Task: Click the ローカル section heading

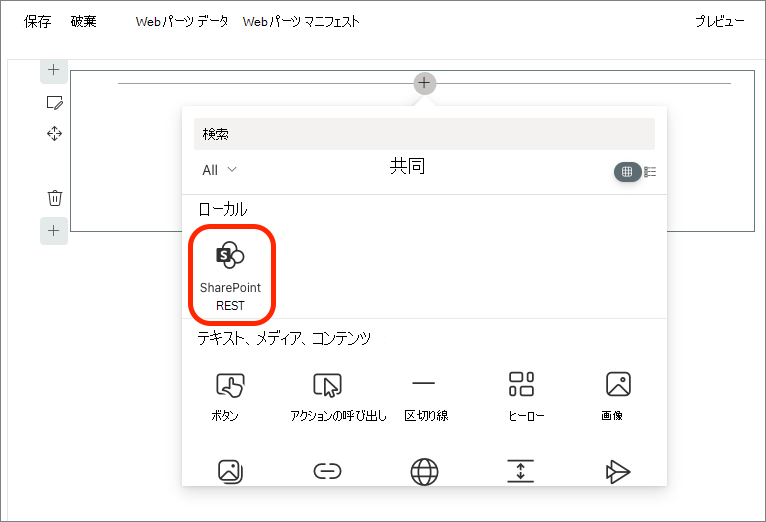Action: point(223,209)
